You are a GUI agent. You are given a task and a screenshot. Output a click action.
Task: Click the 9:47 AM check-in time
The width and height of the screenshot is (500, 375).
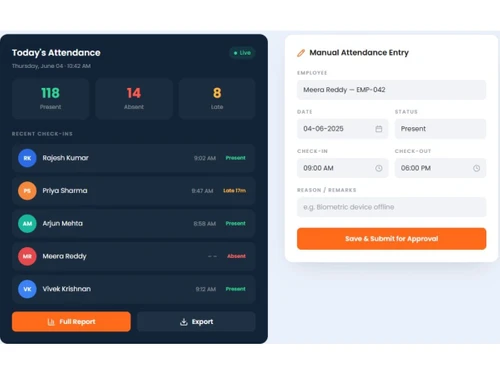(x=202, y=191)
